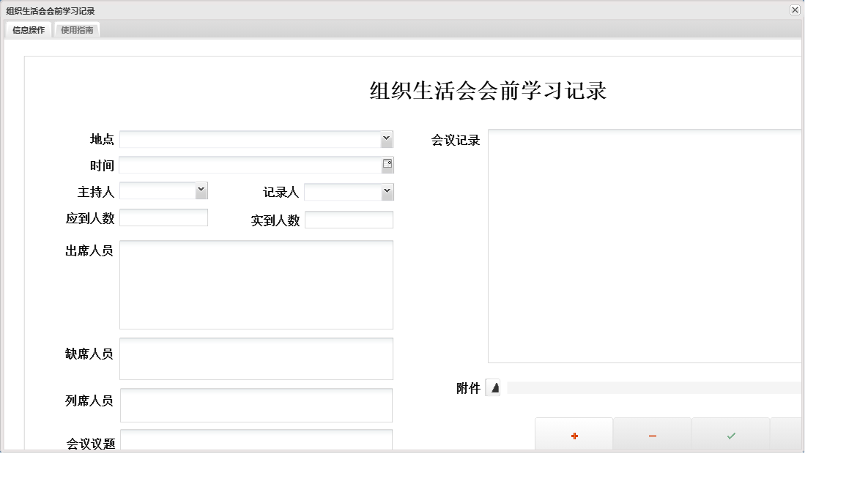Open the calendar picker next to 时间 field
The width and height of the screenshot is (868, 503).
388,165
